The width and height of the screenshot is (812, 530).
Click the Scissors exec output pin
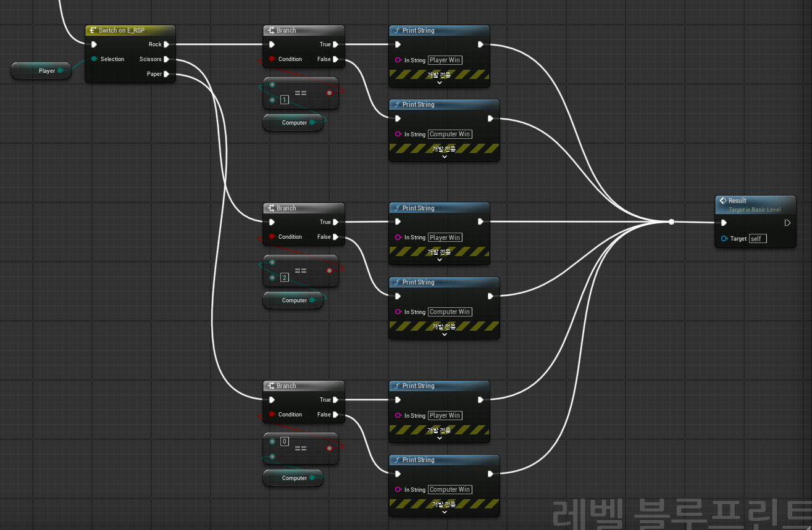click(167, 59)
